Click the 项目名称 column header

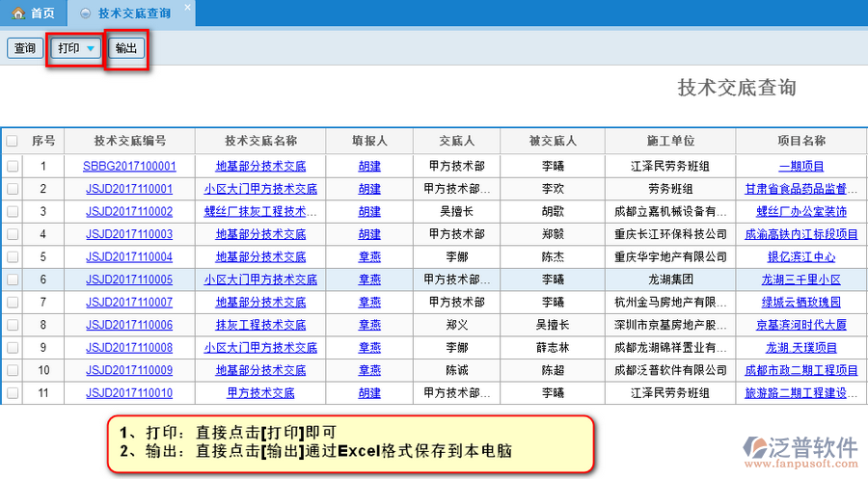[x=800, y=141]
